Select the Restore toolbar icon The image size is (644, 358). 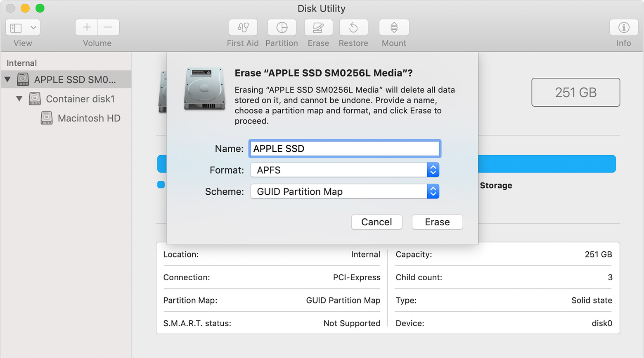pyautogui.click(x=353, y=28)
